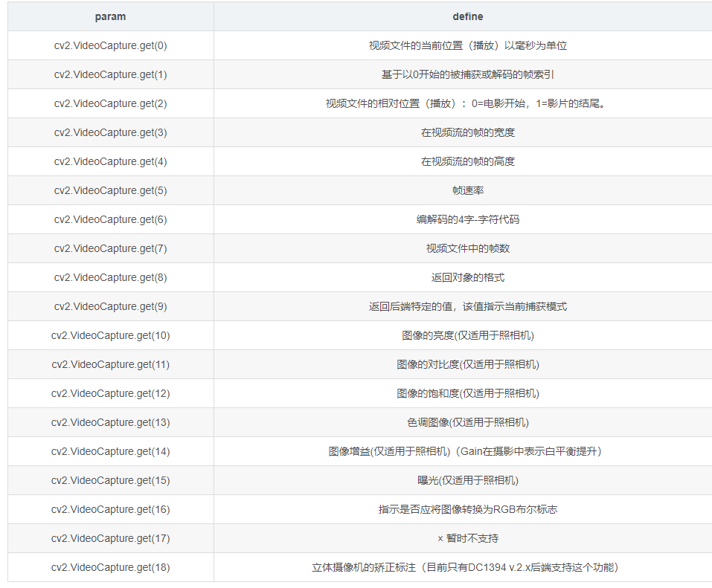
Task: Select cell 'cv2.VideoCapture.get(14)'
Action: (110, 452)
